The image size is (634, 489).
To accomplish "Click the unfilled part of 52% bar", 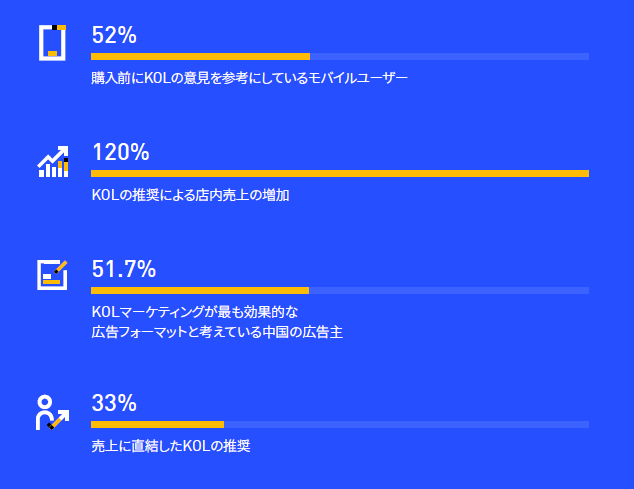I will coord(450,57).
